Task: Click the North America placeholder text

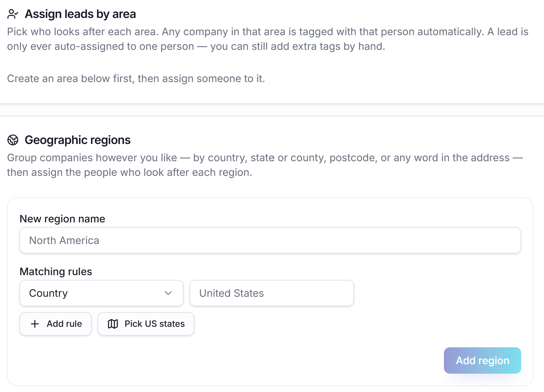Action: (x=64, y=240)
